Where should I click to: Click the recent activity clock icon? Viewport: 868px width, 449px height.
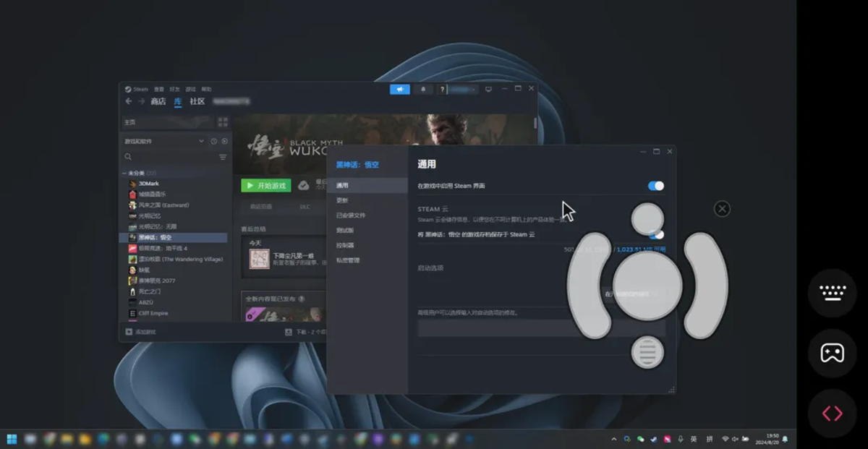click(x=214, y=141)
